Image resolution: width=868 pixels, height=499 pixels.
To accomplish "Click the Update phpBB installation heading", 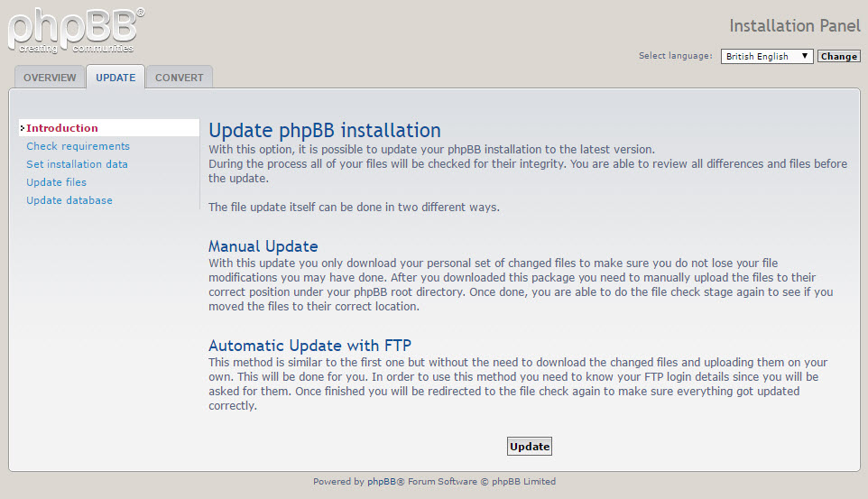I will pos(324,130).
